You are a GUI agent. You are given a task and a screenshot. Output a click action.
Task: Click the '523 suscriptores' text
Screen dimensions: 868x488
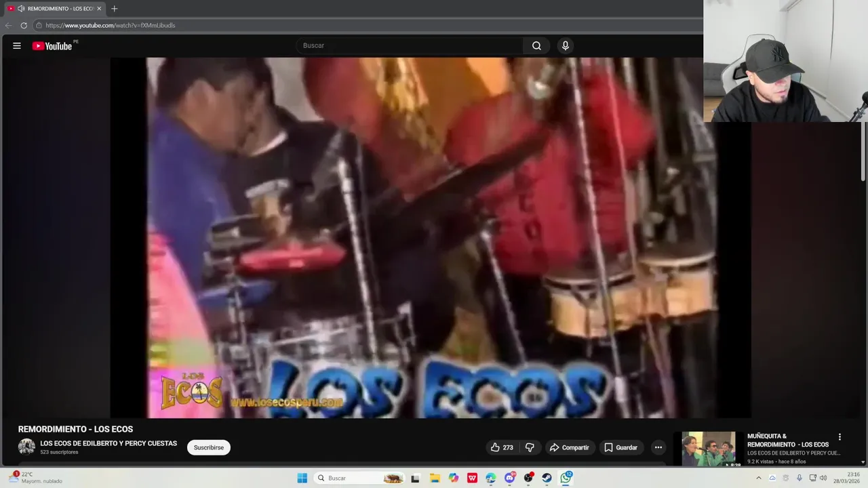tap(59, 452)
